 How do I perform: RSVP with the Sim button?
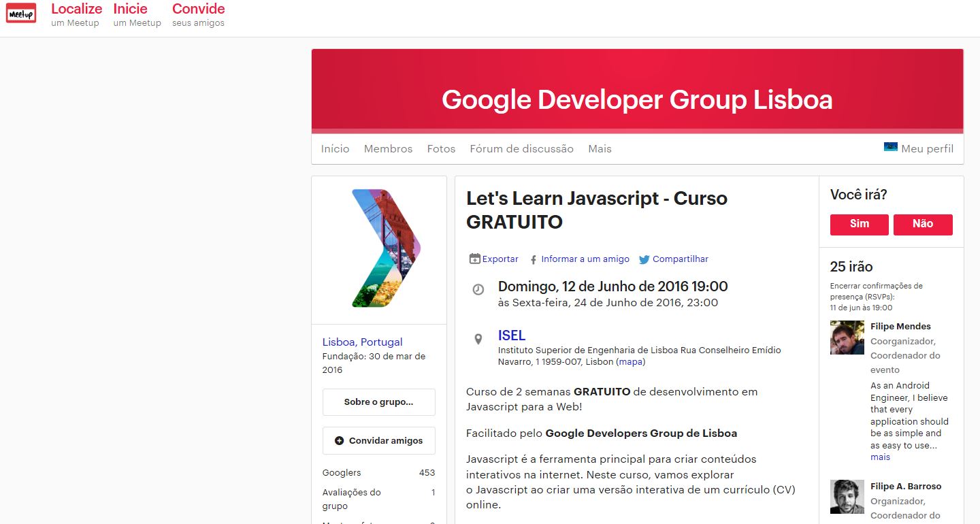(860, 224)
